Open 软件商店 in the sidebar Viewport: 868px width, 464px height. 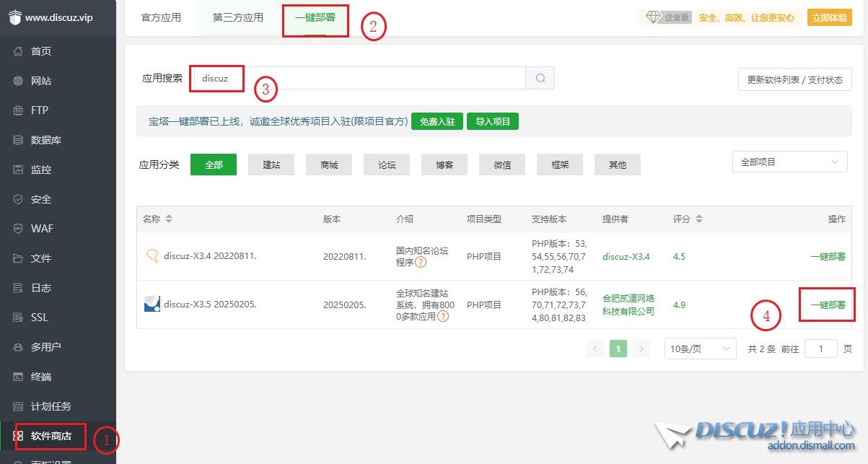[x=51, y=436]
